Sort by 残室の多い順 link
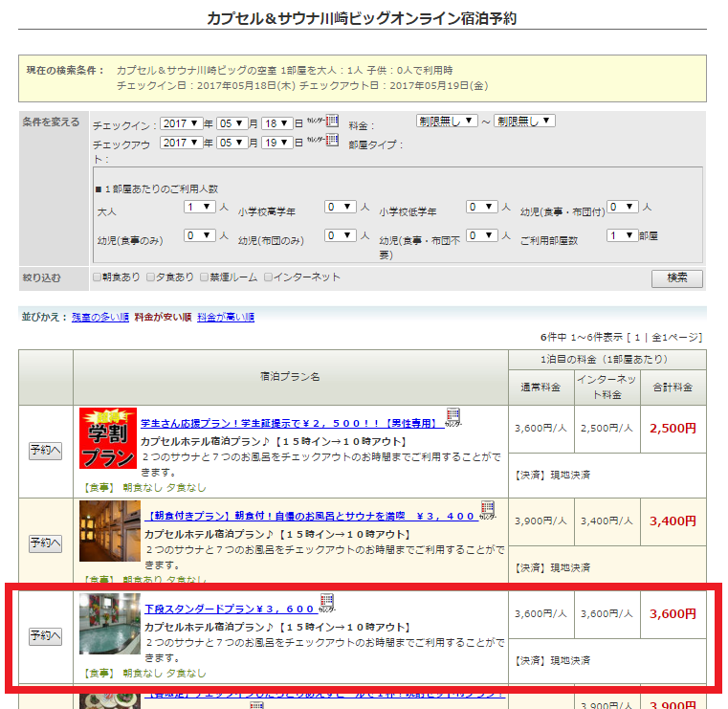728x709 pixels. [99, 317]
